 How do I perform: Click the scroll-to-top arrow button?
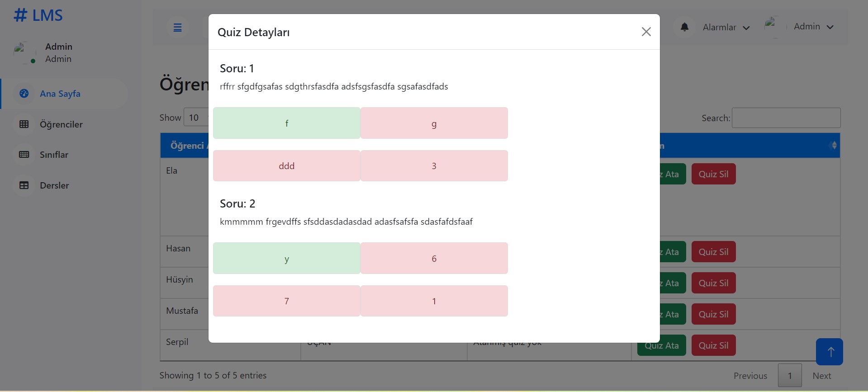[829, 352]
